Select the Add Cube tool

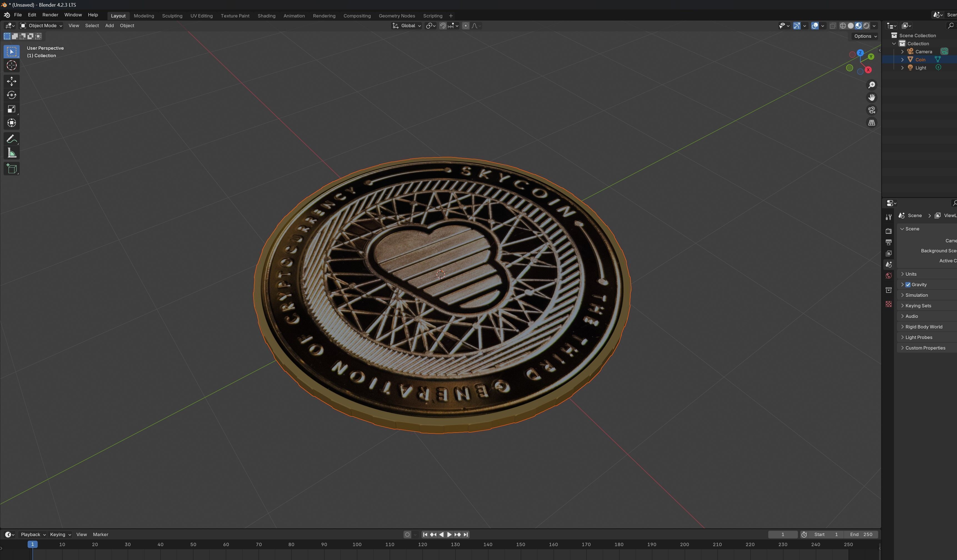point(11,169)
